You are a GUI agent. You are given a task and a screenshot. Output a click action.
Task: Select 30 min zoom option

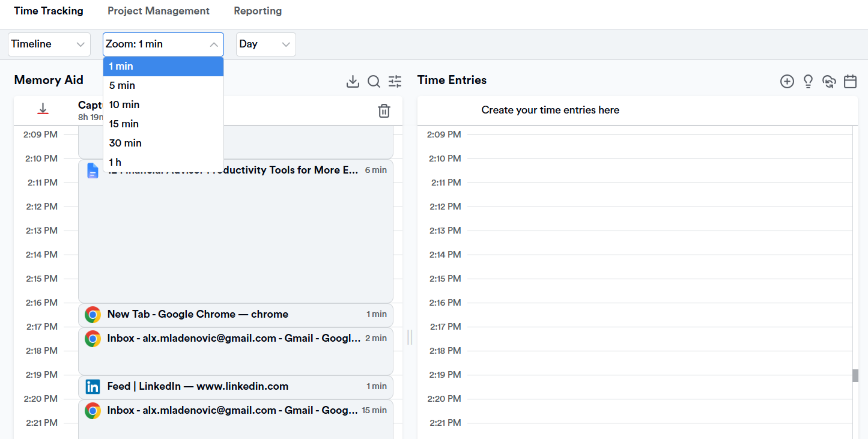[x=163, y=144]
